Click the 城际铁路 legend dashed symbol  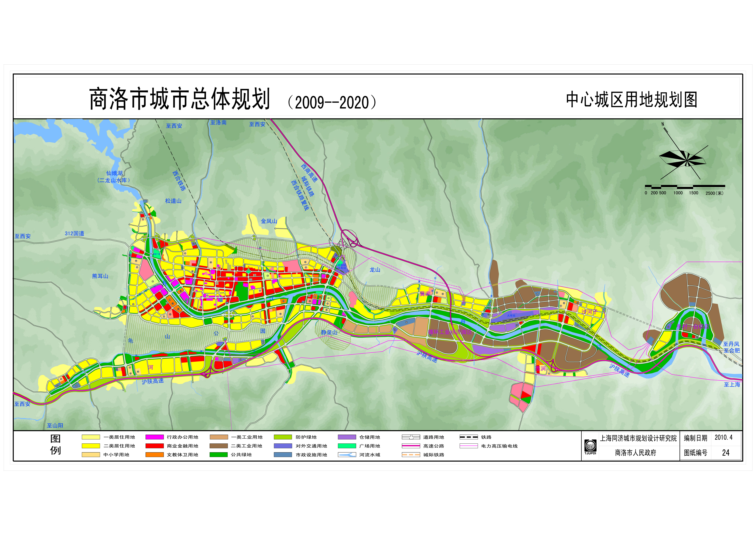pyautogui.click(x=411, y=455)
